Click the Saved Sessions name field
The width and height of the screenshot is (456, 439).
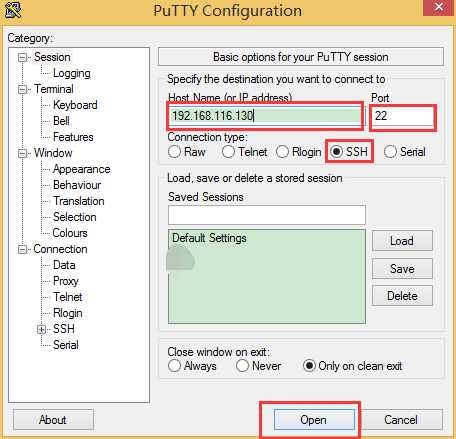pyautogui.click(x=267, y=215)
